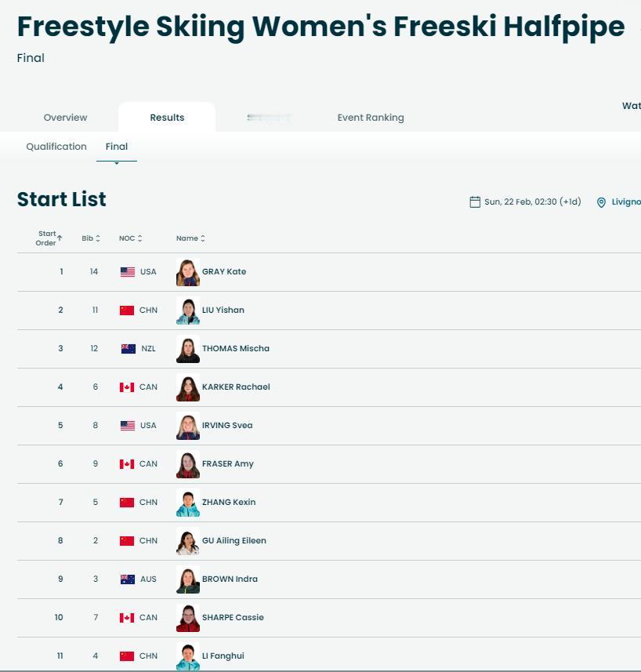Click the USA flag next to Kate Gray
Screen dimensions: 641x672
pos(128,272)
